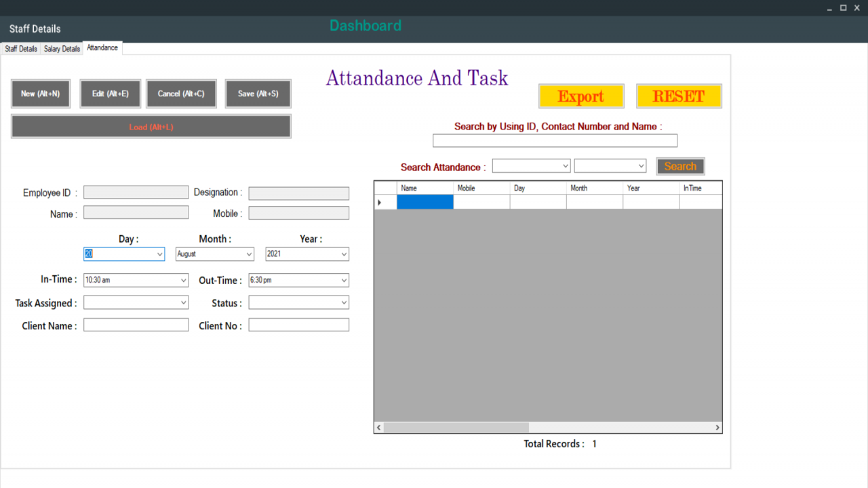
Task: Expand the Month dropdown showing August
Action: coord(215,254)
